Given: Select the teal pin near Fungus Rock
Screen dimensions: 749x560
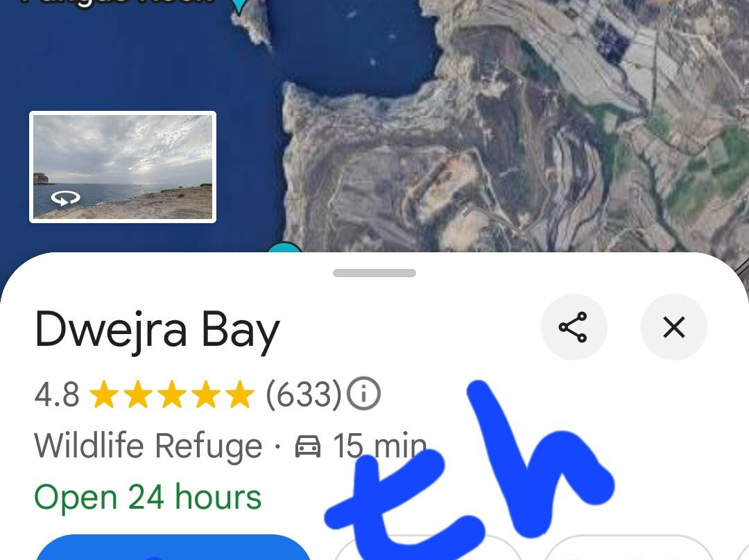Looking at the screenshot, I should point(239,6).
